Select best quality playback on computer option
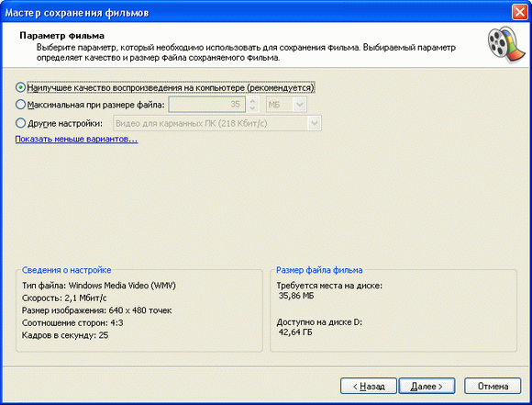The image size is (532, 405). pyautogui.click(x=165, y=87)
